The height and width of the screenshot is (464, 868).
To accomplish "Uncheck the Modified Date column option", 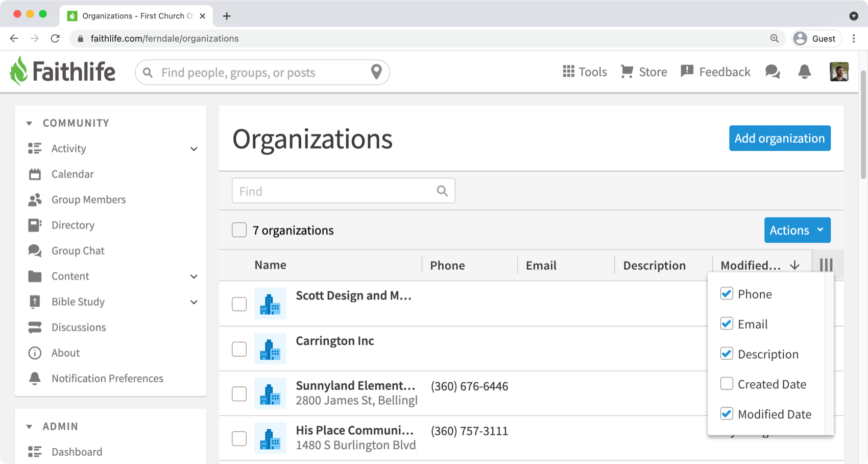I will click(x=727, y=413).
